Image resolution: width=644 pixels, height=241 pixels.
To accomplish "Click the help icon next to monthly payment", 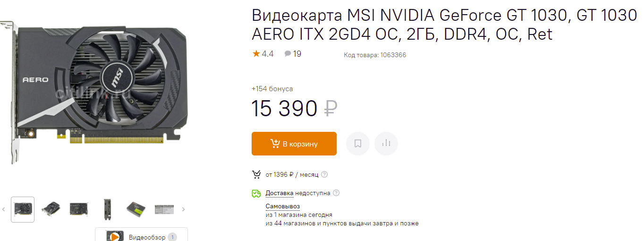I will (324, 174).
